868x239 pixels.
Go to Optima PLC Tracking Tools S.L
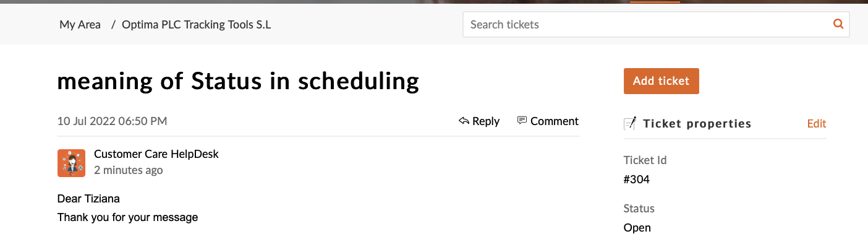point(197,25)
